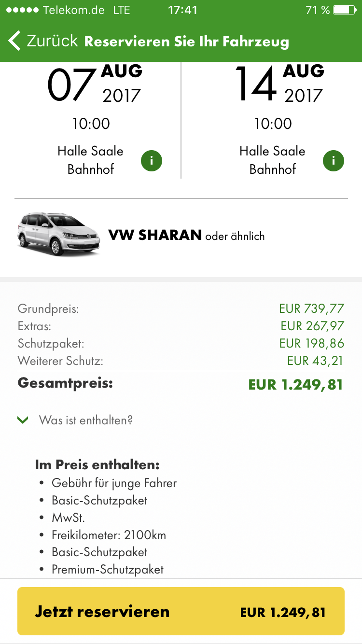This screenshot has width=362, height=644.
Task: Tap pickup location Halle Saale Bahnhof
Action: point(90,160)
